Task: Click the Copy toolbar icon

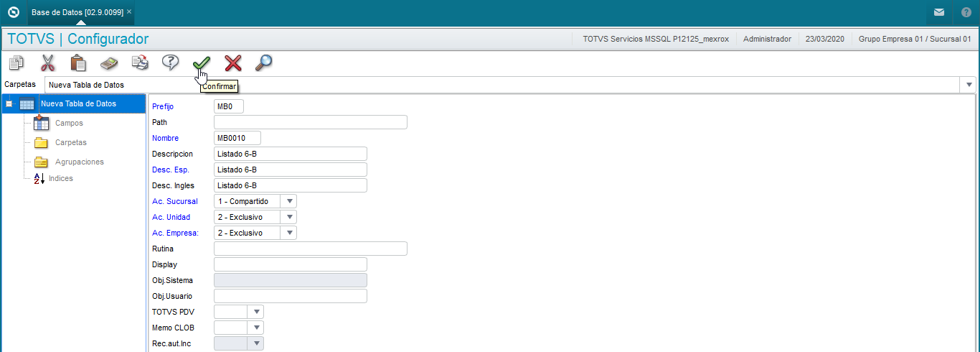Action: (17, 63)
